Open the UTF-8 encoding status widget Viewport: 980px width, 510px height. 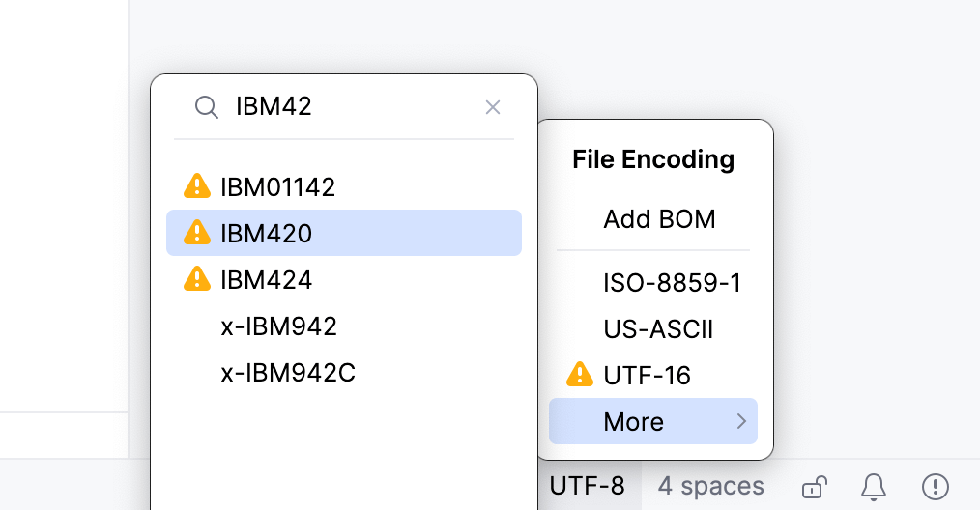click(x=587, y=486)
